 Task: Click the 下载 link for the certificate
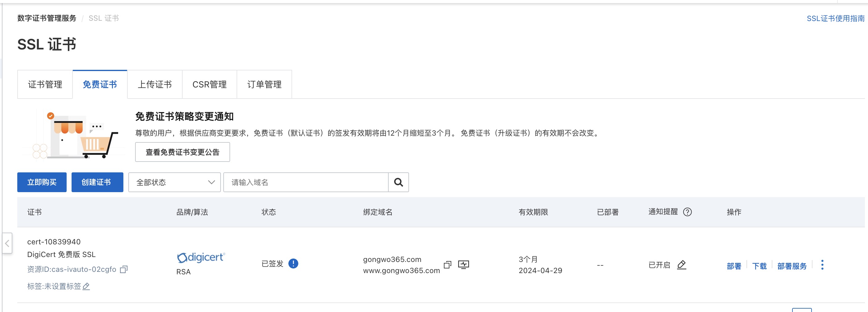(759, 266)
